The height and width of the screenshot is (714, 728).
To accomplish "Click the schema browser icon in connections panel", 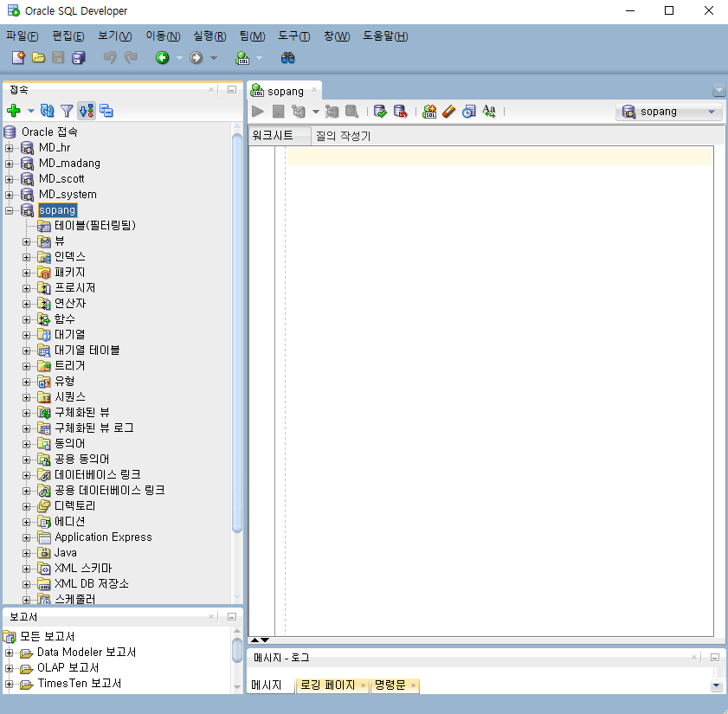I will (x=106, y=111).
